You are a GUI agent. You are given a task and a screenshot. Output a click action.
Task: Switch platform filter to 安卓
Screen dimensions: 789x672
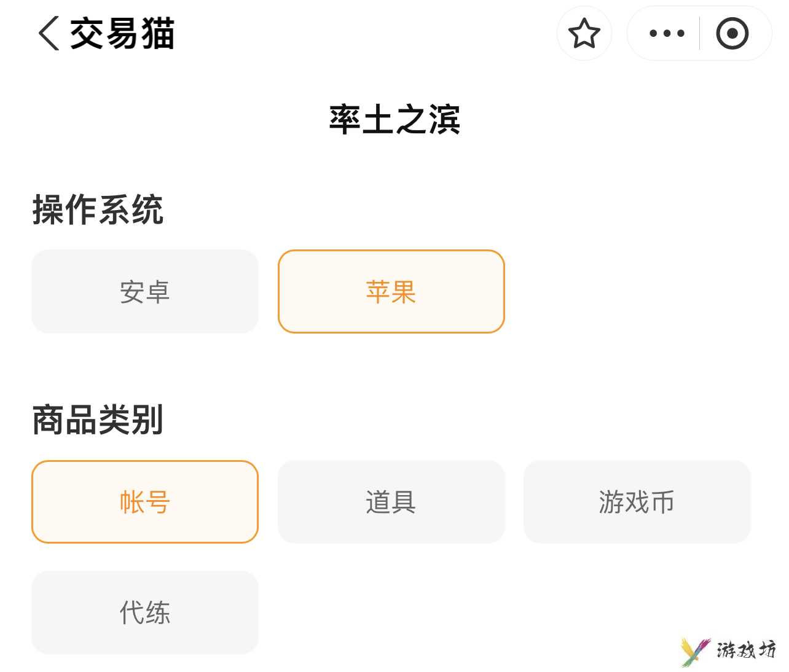[x=145, y=292]
